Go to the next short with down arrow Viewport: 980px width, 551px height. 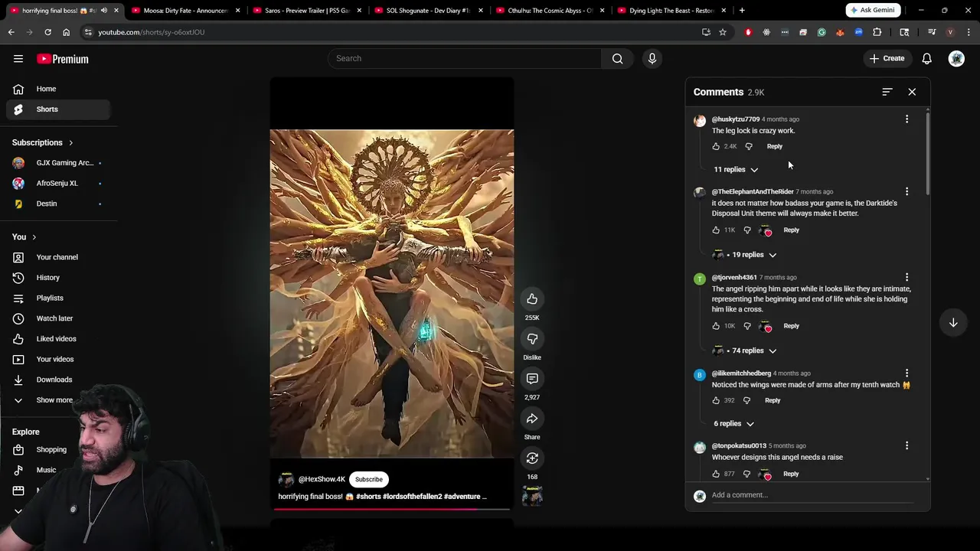(953, 323)
